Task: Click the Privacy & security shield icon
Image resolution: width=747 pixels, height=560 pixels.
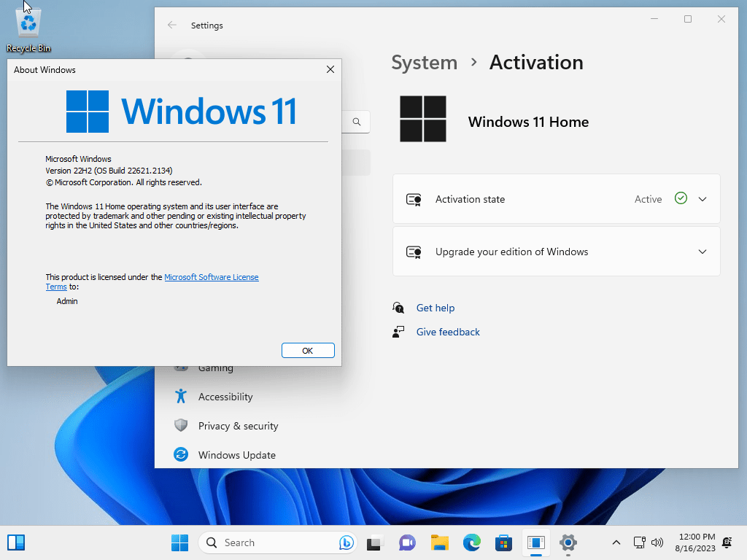Action: tap(181, 425)
